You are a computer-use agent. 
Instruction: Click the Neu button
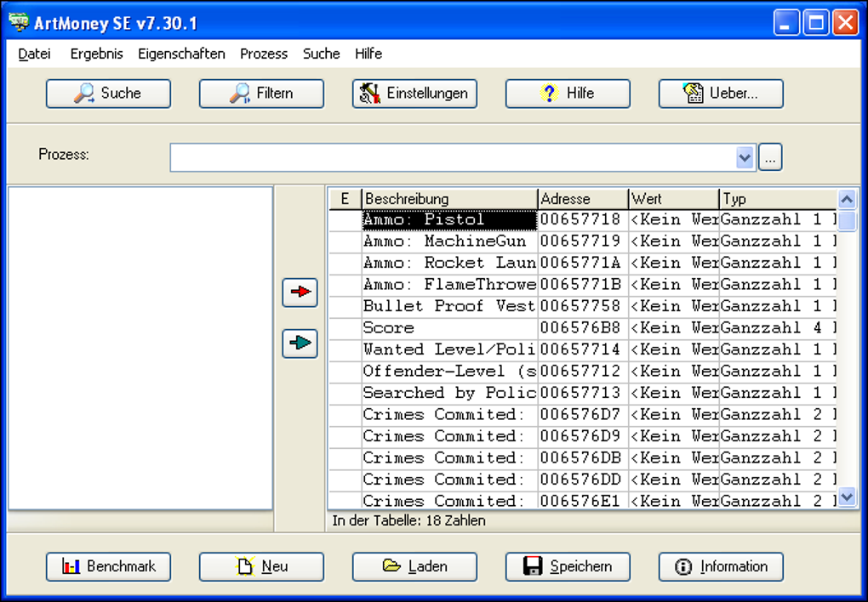(261, 566)
